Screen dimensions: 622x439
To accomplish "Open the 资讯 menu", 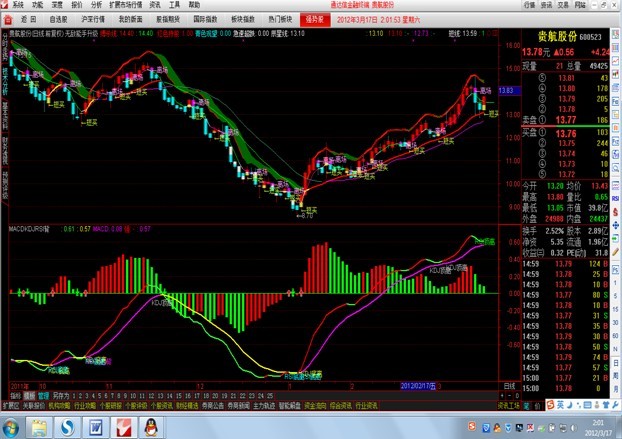I will click(x=155, y=5).
